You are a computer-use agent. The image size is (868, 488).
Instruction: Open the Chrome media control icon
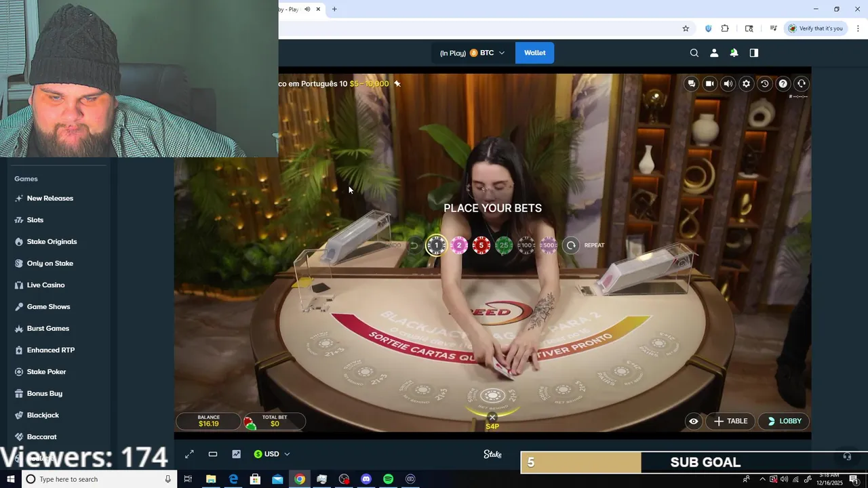(773, 28)
